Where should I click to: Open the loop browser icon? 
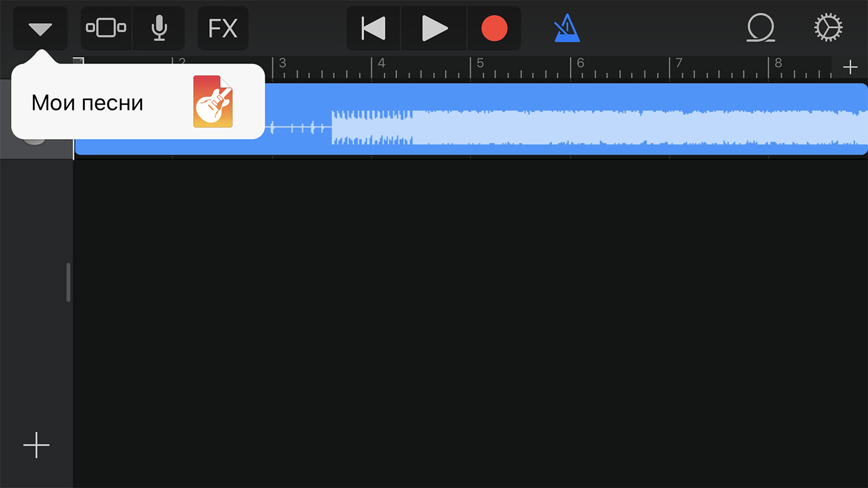tap(761, 28)
